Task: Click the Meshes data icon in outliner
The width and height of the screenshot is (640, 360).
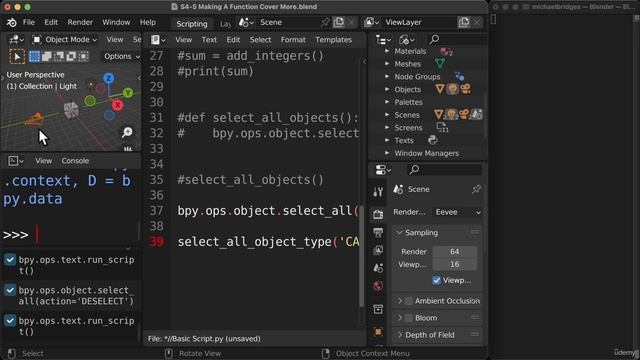Action: coord(440,64)
